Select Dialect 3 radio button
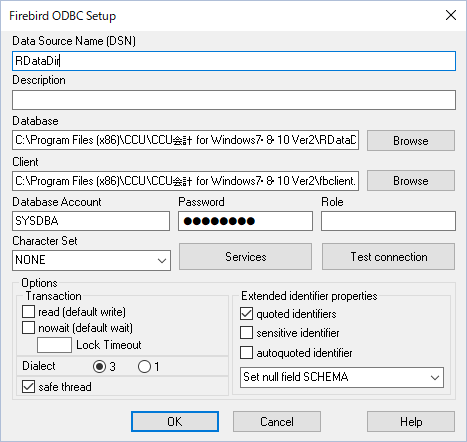The width and height of the screenshot is (467, 442). pos(99,367)
